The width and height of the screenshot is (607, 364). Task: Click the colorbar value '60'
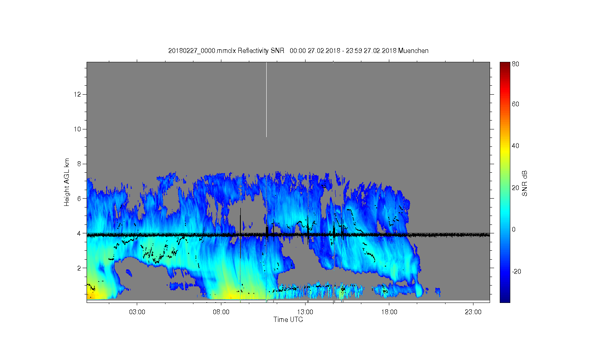[516, 104]
